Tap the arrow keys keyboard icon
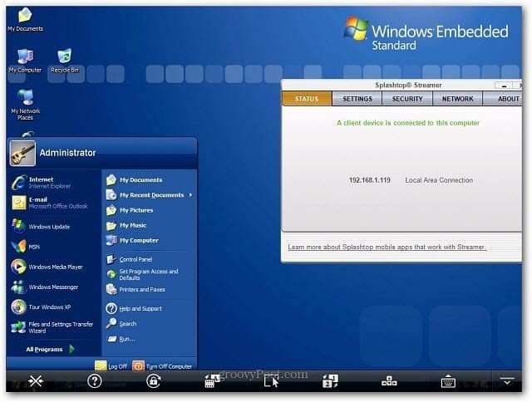 pos(212,381)
